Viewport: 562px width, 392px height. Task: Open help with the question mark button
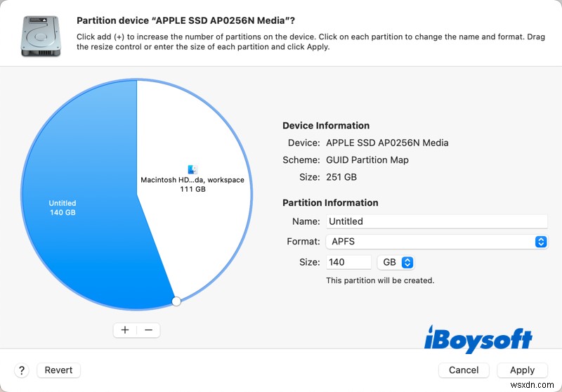click(22, 370)
